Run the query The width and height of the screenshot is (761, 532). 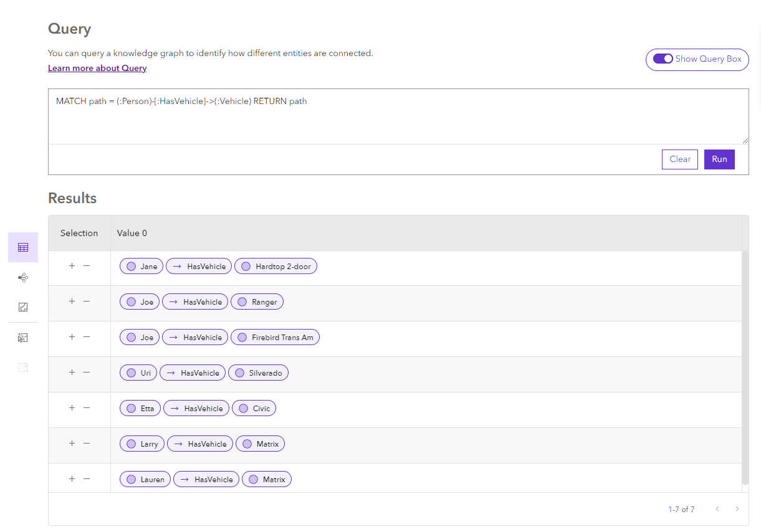719,159
